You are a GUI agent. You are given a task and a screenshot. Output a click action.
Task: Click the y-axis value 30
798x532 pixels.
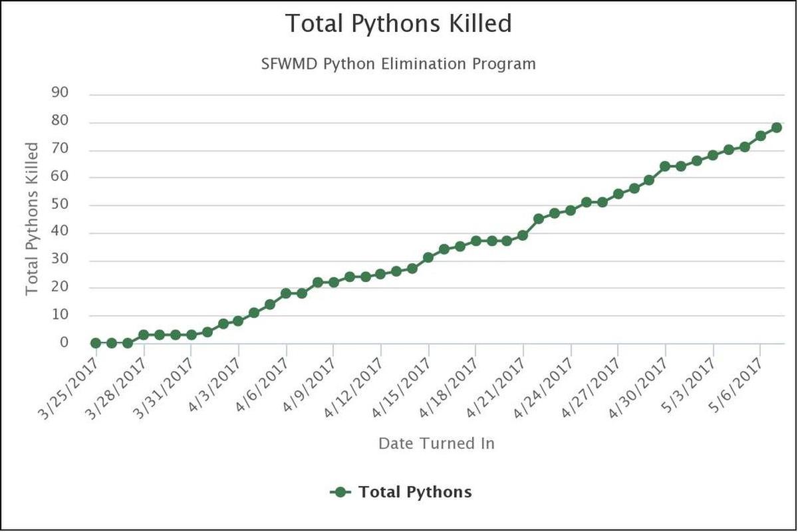(61, 259)
